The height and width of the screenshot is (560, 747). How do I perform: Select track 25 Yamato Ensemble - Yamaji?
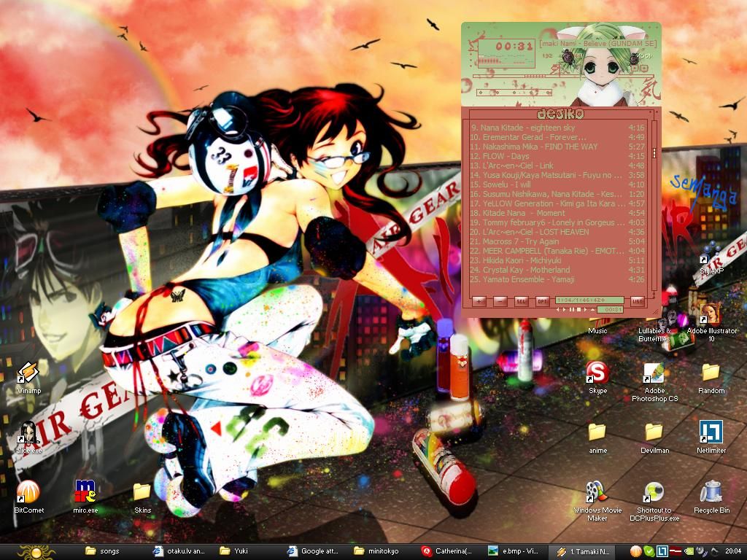click(557, 279)
